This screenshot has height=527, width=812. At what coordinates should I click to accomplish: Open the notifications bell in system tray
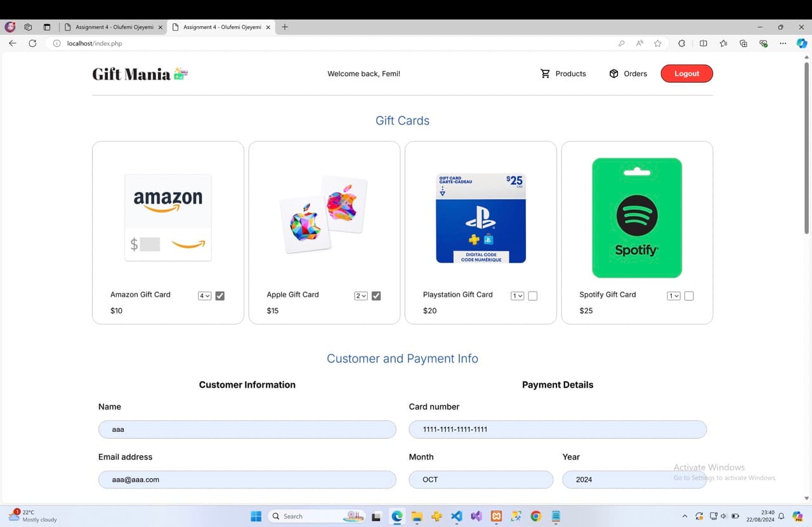782,516
